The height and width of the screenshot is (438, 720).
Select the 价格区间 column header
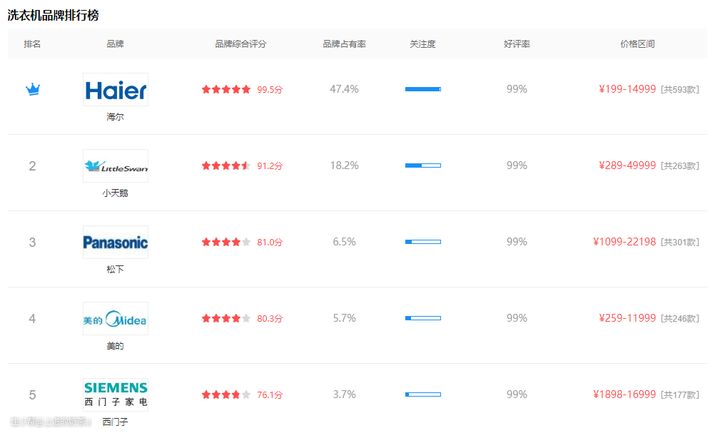point(637,44)
